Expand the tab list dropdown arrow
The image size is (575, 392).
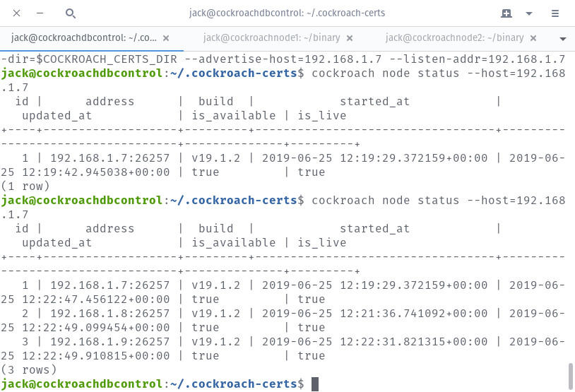pos(562,39)
